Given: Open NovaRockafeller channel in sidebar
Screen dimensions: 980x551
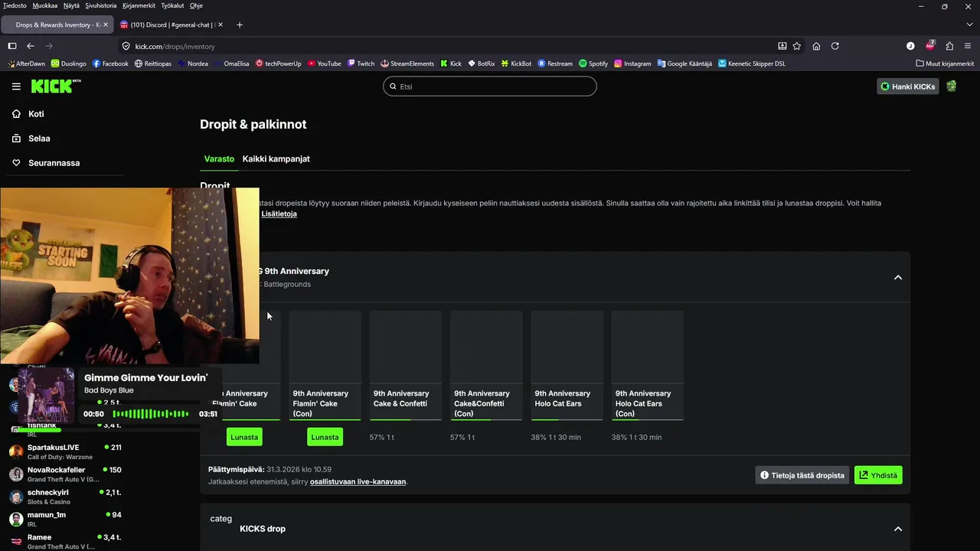Looking at the screenshot, I should [x=65, y=474].
